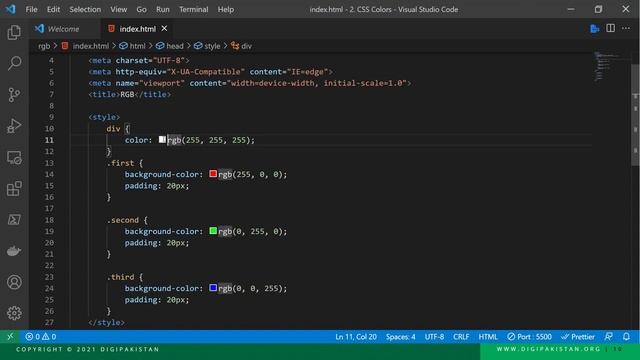Open the Run and Debug view
This screenshot has width=640, height=360.
coord(14,126)
